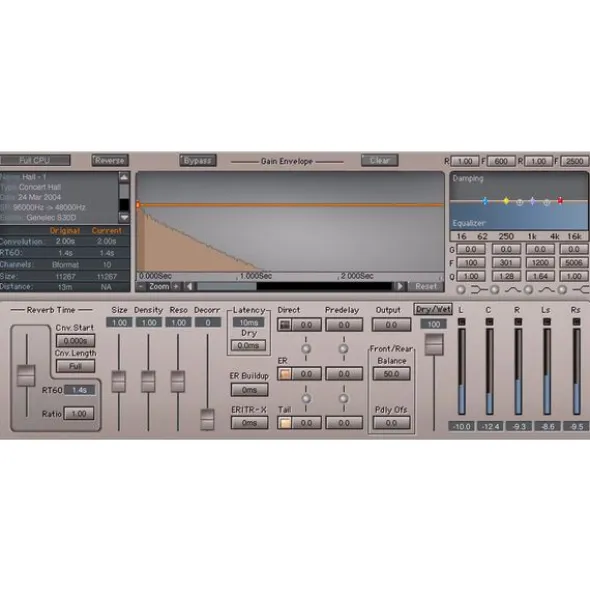Screen dimensions: 590x591
Task: Click the Direct-ER predelay link knob
Action: [343, 349]
